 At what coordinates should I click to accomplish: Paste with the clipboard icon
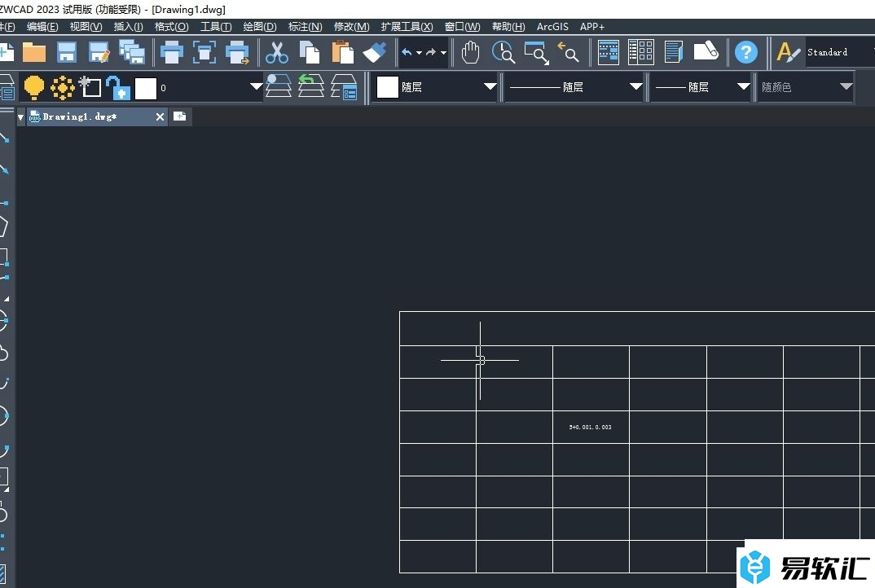(x=343, y=52)
